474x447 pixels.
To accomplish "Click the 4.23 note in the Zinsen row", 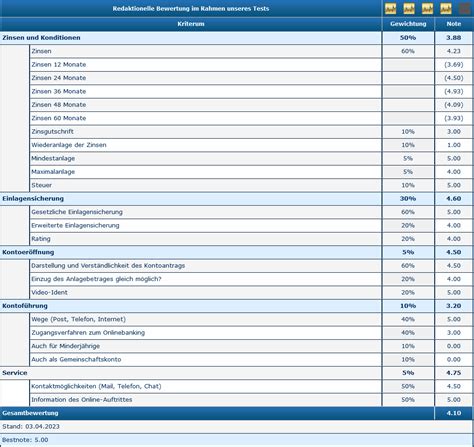I will pyautogui.click(x=454, y=51).
